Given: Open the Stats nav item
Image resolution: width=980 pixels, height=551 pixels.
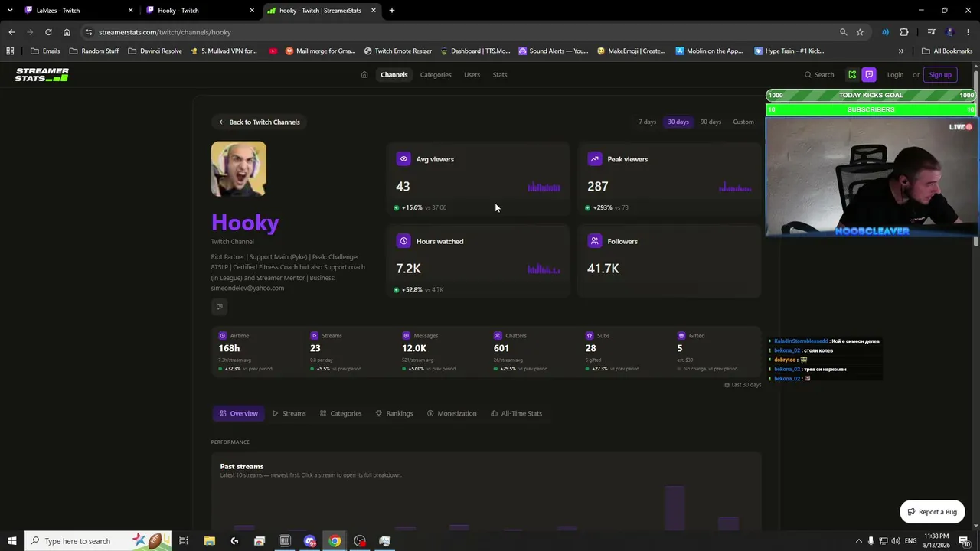Looking at the screenshot, I should (x=500, y=75).
